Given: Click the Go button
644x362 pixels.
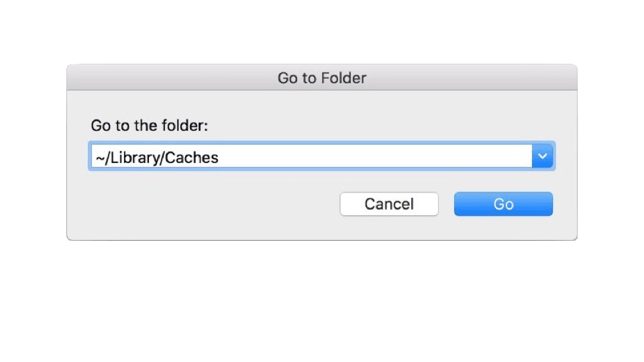Looking at the screenshot, I should 503,204.
